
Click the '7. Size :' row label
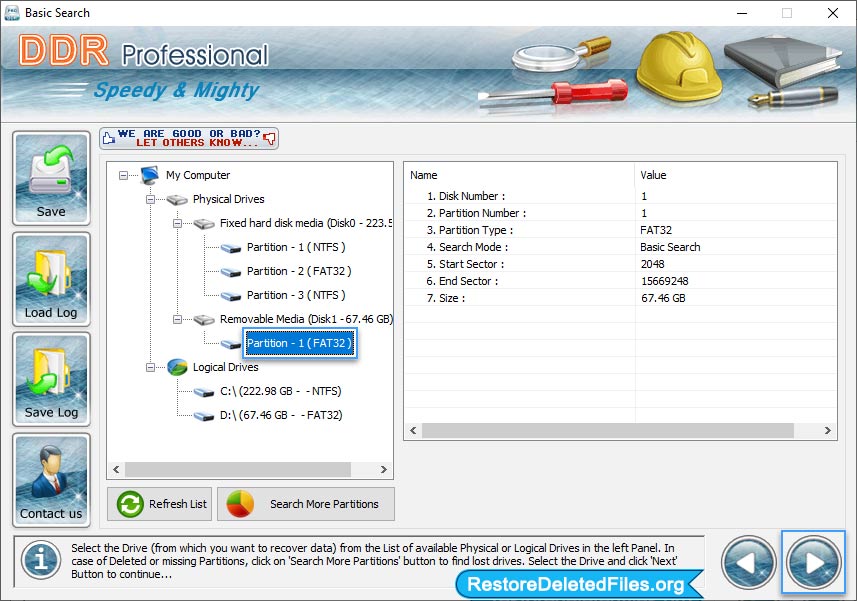tap(445, 298)
